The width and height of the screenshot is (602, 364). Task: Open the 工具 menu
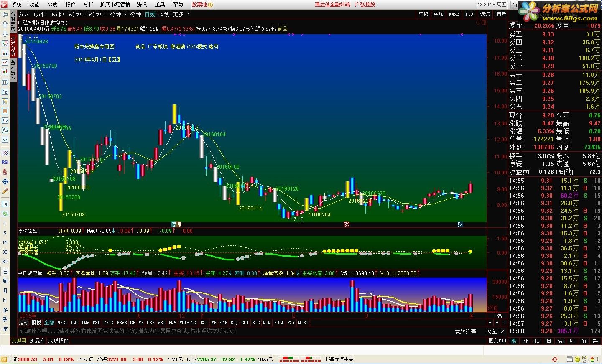[160, 4]
